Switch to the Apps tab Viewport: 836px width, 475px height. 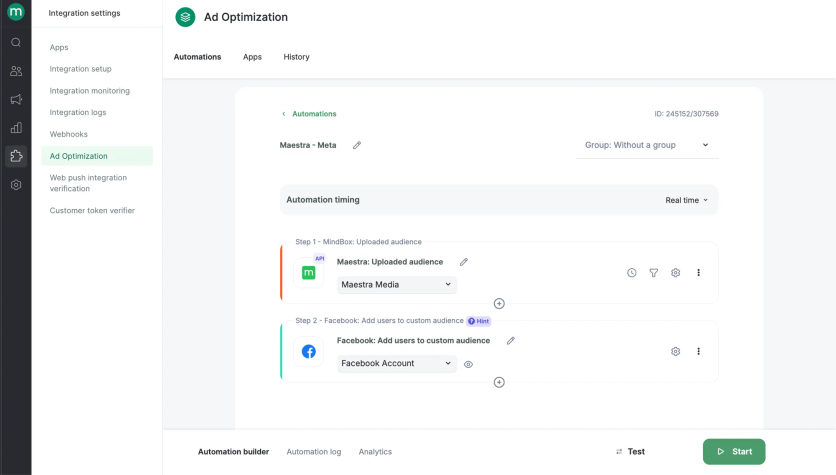point(252,57)
